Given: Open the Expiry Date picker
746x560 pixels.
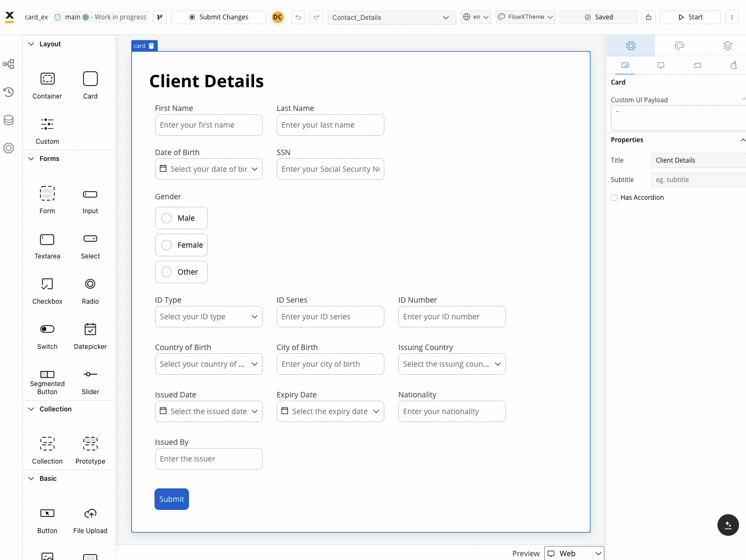Looking at the screenshot, I should tap(330, 411).
